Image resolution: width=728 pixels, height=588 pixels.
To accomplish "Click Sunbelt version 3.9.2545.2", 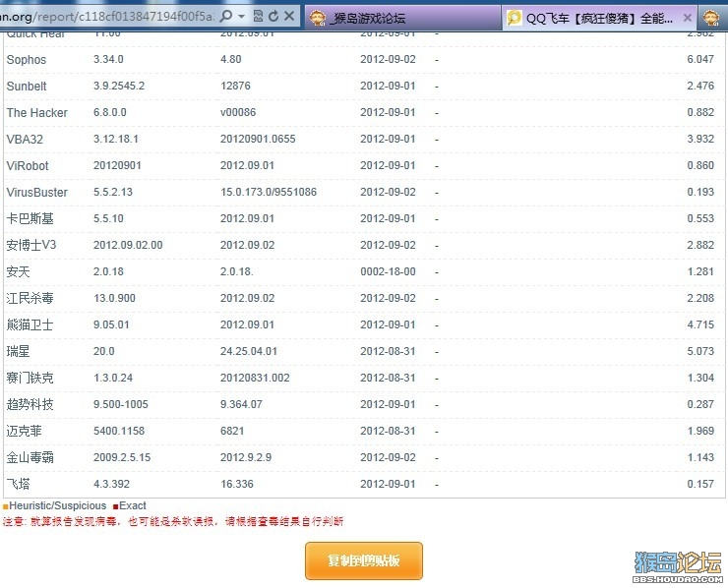I will point(119,86).
